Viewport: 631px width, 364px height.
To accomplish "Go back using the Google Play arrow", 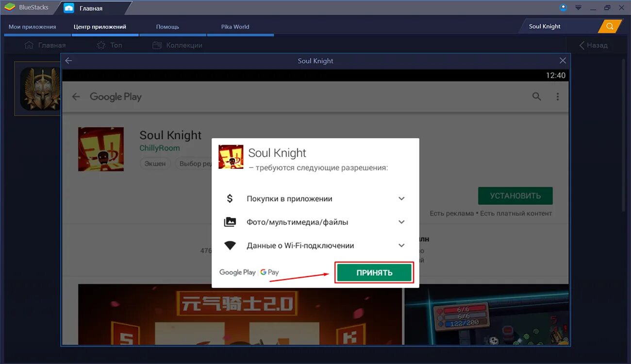I will (x=76, y=97).
